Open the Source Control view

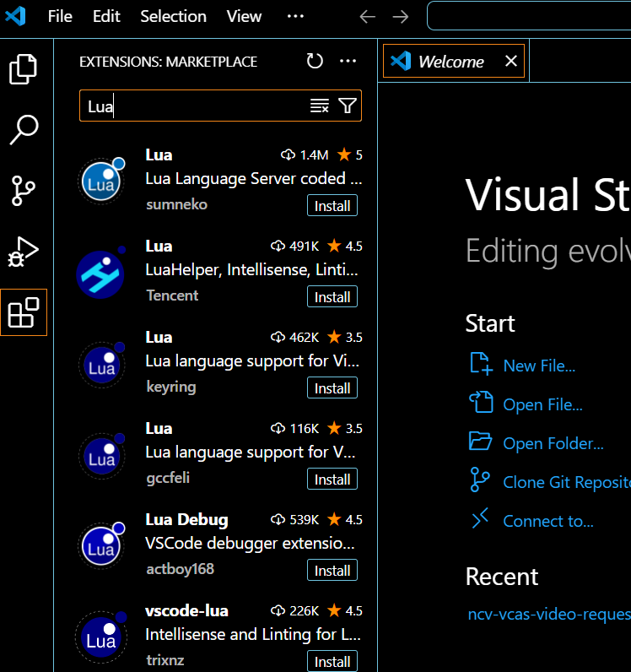[x=23, y=191]
